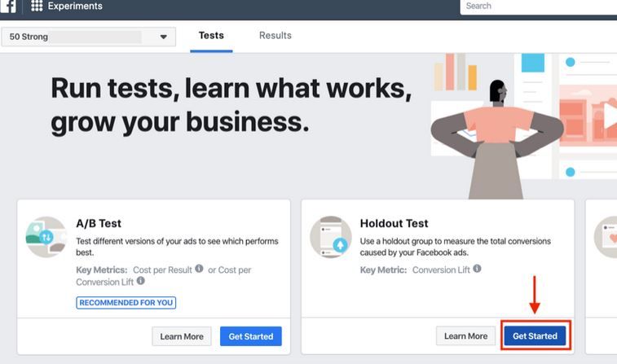Show info for Cost per Conversion Lift

140,281
